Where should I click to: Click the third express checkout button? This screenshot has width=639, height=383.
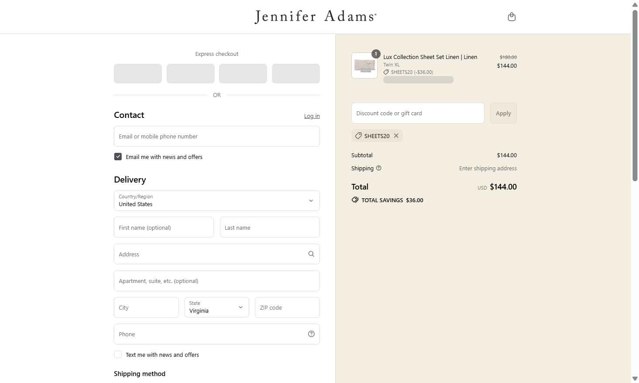(x=243, y=73)
